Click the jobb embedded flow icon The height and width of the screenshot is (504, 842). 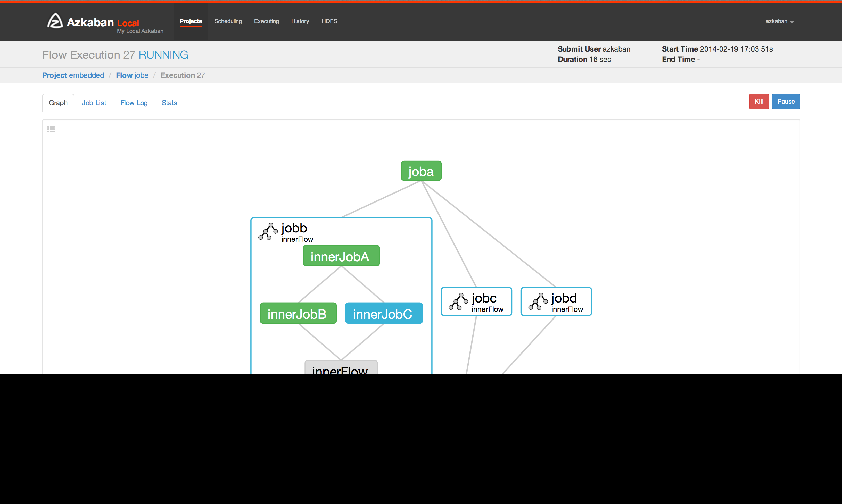click(x=268, y=232)
